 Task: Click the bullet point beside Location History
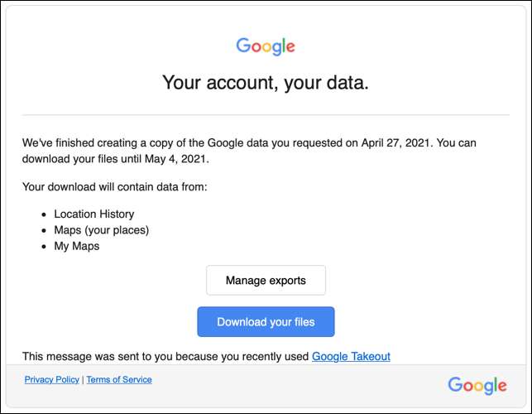(45, 214)
